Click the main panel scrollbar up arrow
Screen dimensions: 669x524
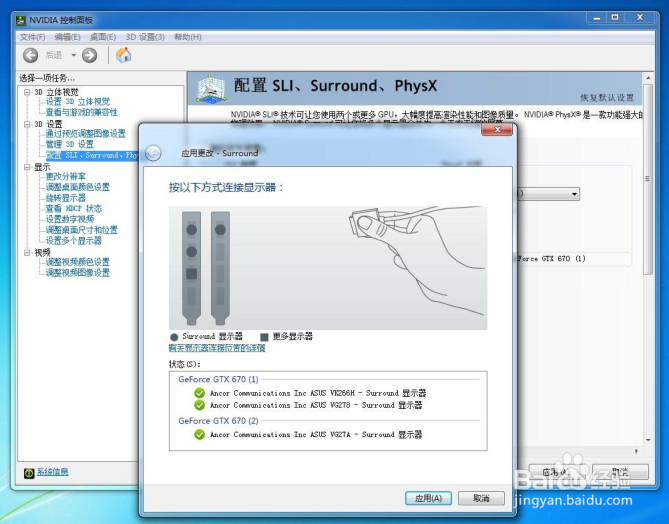(648, 78)
